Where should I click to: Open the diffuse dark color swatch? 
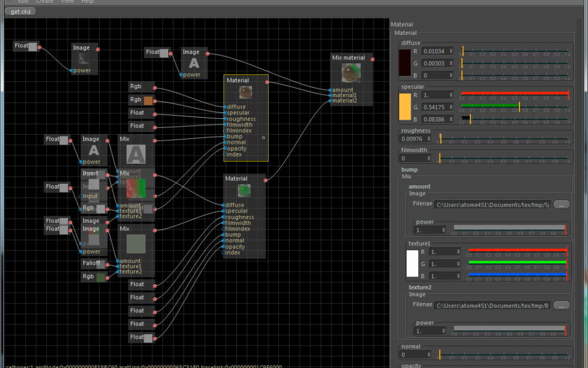[405, 63]
